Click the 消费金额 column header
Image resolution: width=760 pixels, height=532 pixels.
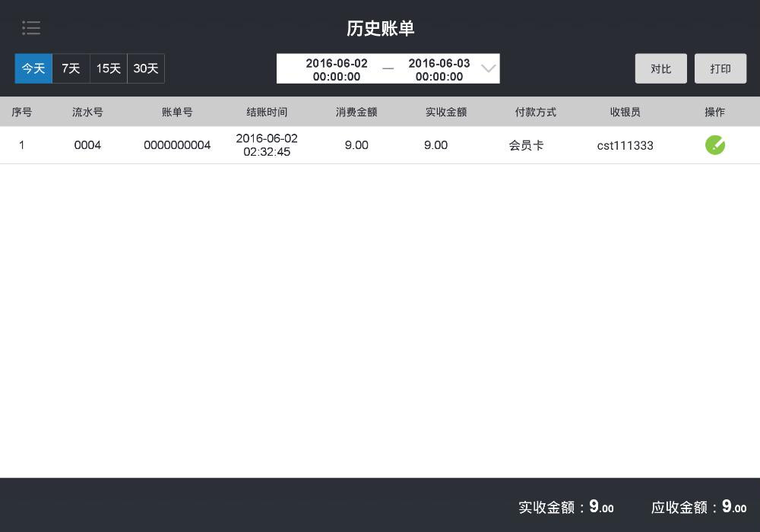356,112
